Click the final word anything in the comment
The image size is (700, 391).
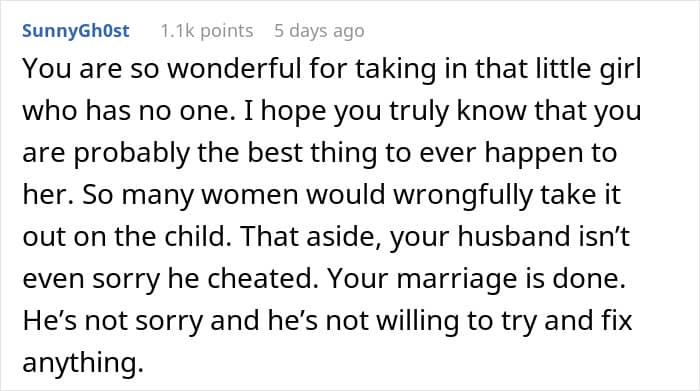click(x=83, y=363)
